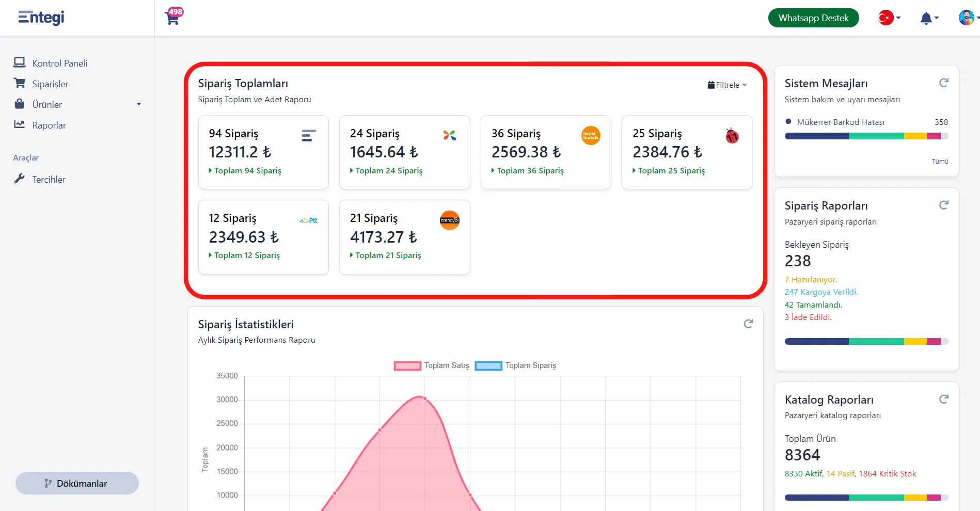Open the Toplam 12 Sipariş link
The width and height of the screenshot is (980, 511).
(244, 255)
